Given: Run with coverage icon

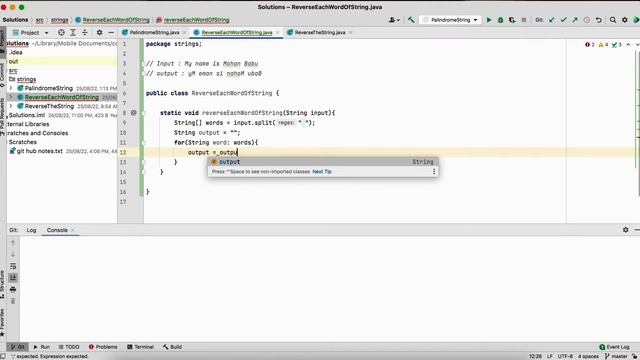Looking at the screenshot, I should 512,20.
